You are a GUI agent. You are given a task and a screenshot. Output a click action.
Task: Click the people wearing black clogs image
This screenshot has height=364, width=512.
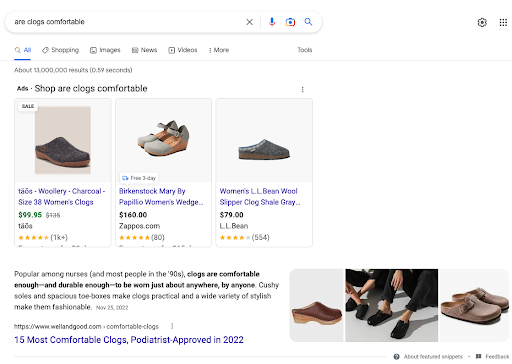click(x=391, y=305)
